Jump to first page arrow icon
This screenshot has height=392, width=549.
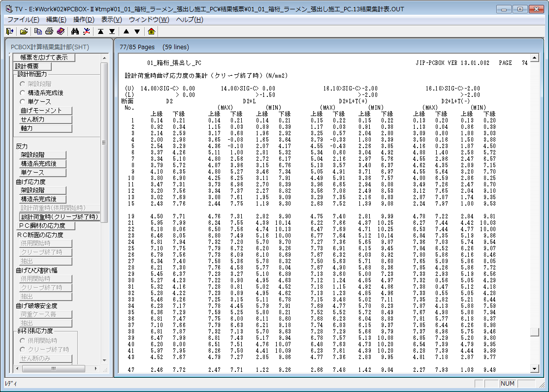point(100,31)
